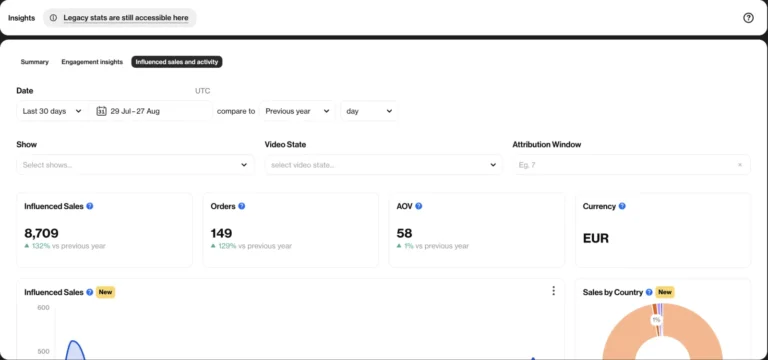Open the Influenced Sales chart three-dot menu
The height and width of the screenshot is (360, 768).
click(553, 291)
